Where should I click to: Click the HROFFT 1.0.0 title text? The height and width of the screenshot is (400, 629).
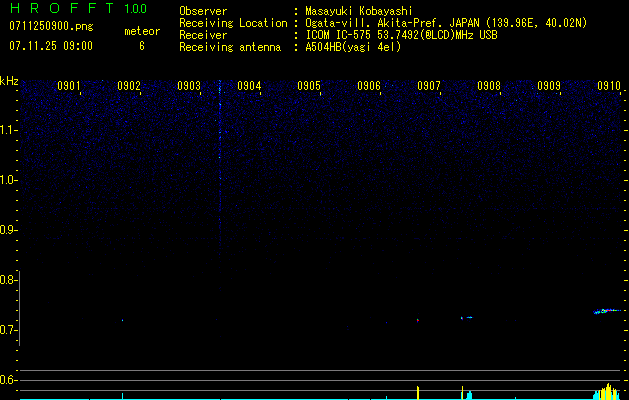tap(79, 8)
